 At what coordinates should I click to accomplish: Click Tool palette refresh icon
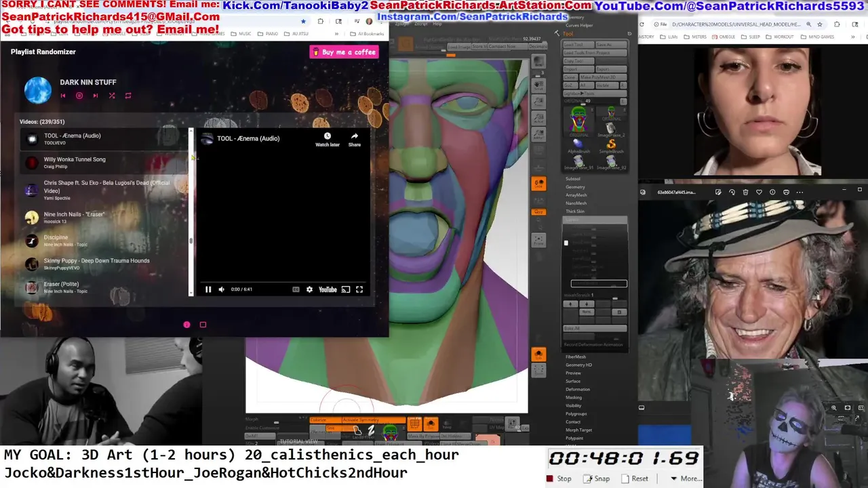click(x=629, y=34)
